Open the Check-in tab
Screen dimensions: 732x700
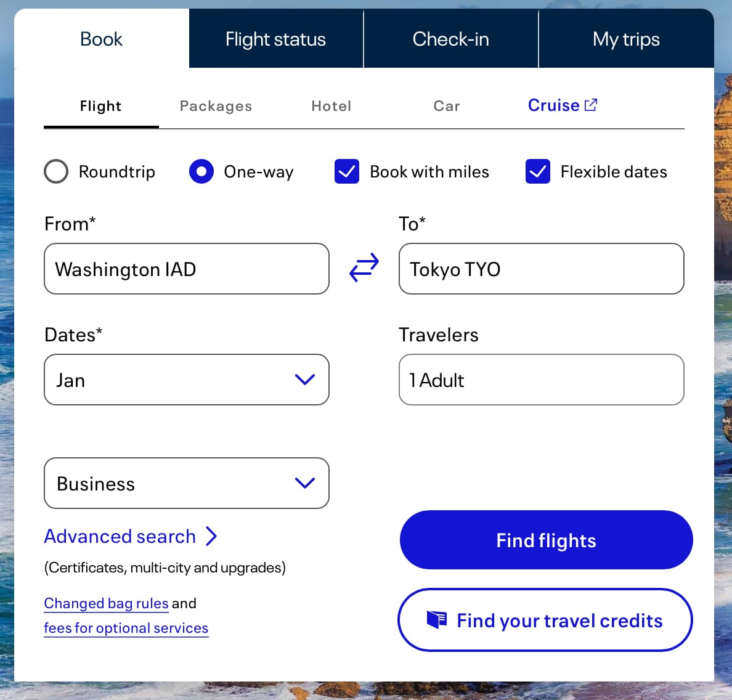click(x=450, y=39)
